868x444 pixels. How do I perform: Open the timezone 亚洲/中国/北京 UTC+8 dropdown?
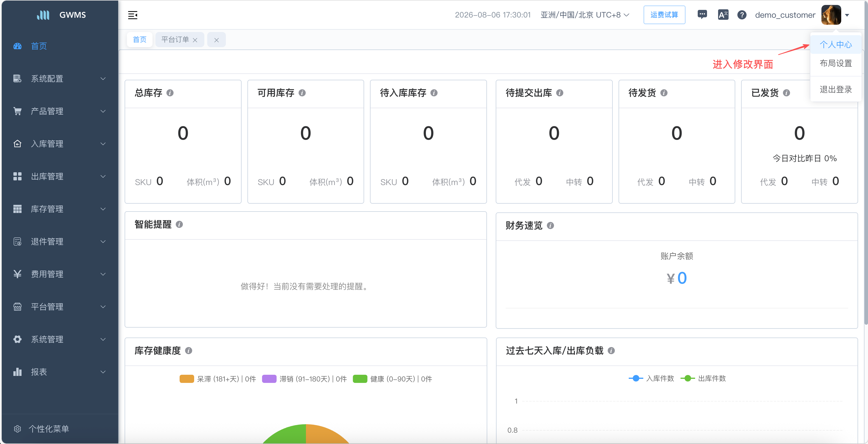584,15
